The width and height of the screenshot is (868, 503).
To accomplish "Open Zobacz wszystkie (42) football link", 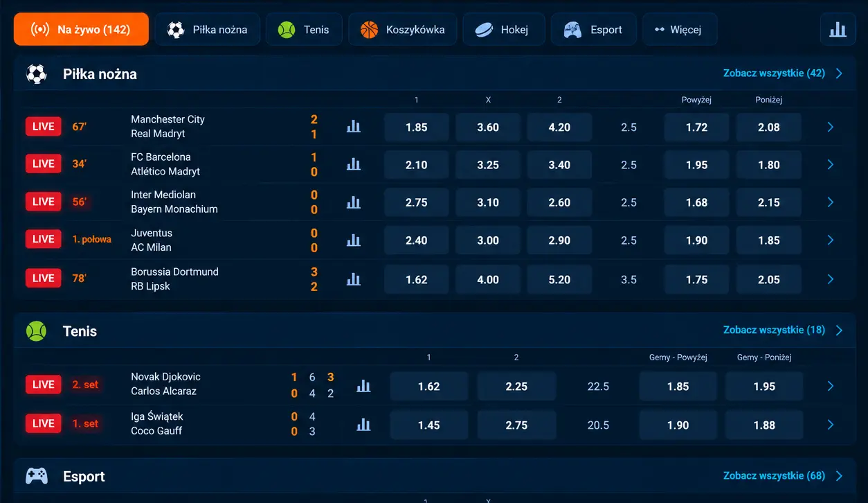I will [783, 73].
